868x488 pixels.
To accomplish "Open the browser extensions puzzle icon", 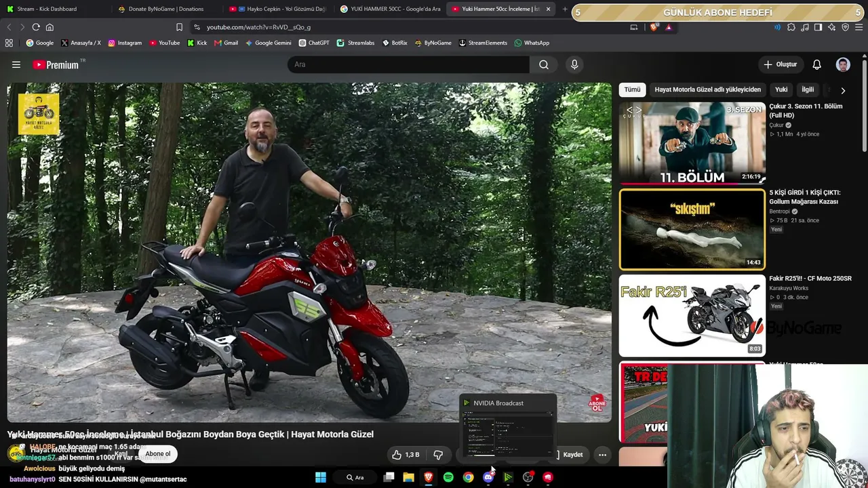I will tap(791, 27).
